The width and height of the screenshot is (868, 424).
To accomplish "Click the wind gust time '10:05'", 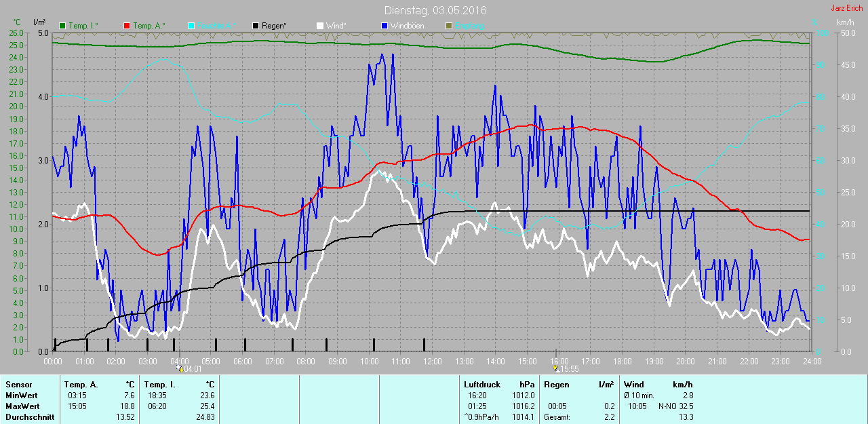I will 637,406.
